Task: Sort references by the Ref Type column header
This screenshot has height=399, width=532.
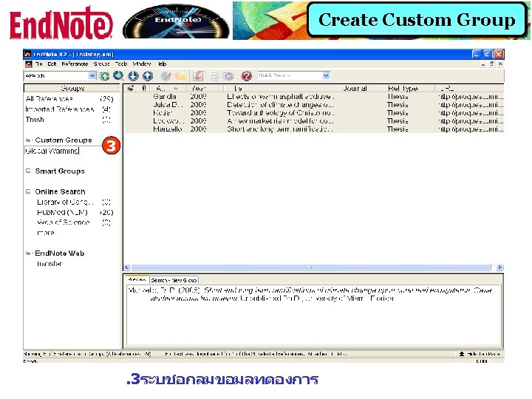Action: pos(409,88)
